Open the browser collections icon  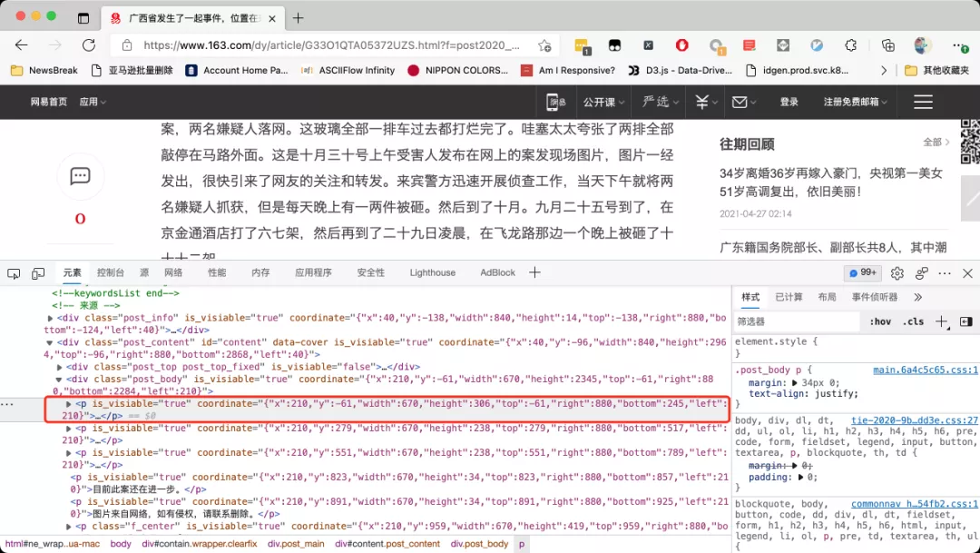click(887, 45)
